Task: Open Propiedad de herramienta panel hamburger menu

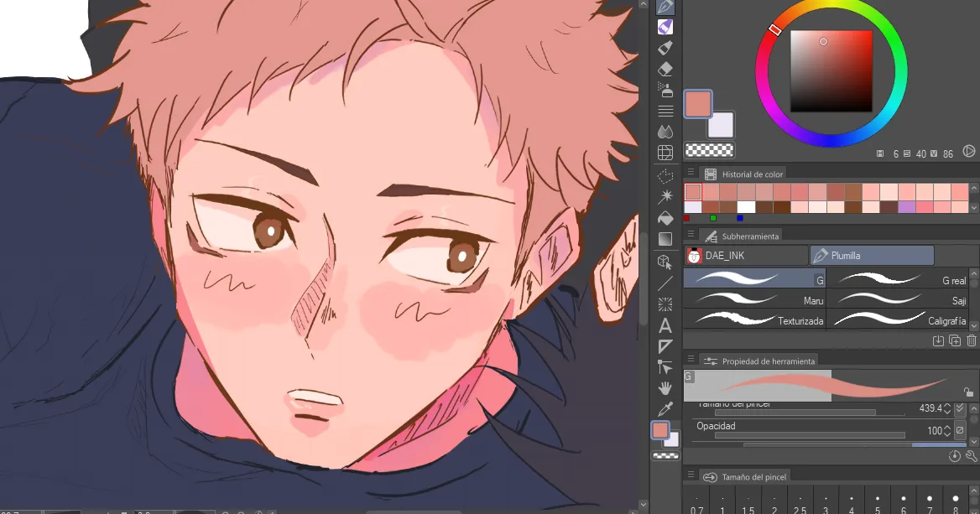Action: click(691, 360)
